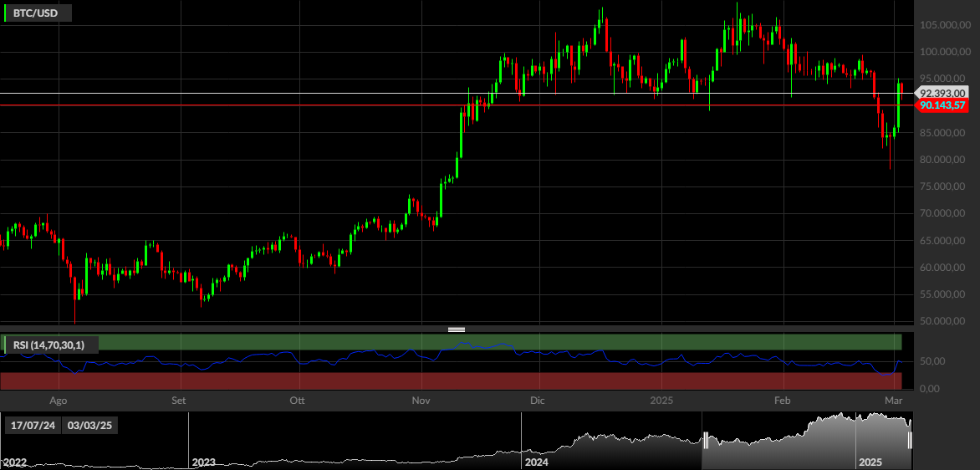This screenshot has width=980, height=470.
Task: Click the 92.393,00 current price tag
Action: 943,93
